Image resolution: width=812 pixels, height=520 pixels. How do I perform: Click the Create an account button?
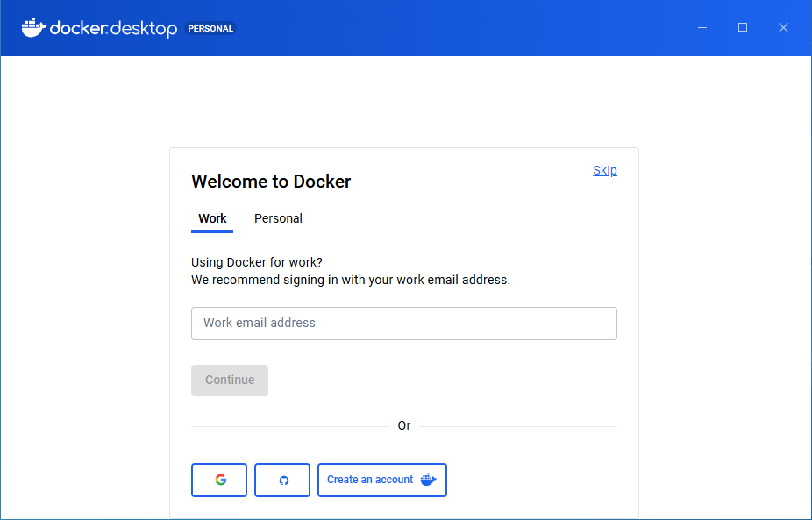[x=382, y=481]
